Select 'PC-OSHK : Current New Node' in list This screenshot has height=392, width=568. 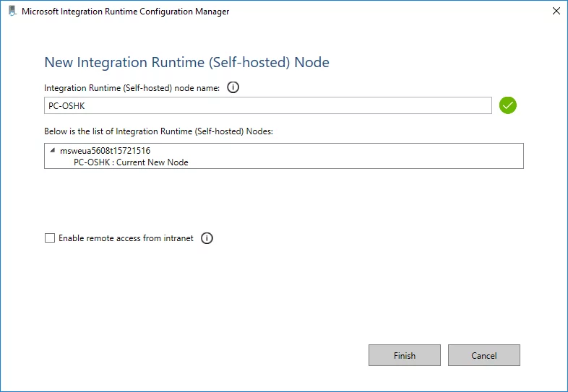coord(131,162)
